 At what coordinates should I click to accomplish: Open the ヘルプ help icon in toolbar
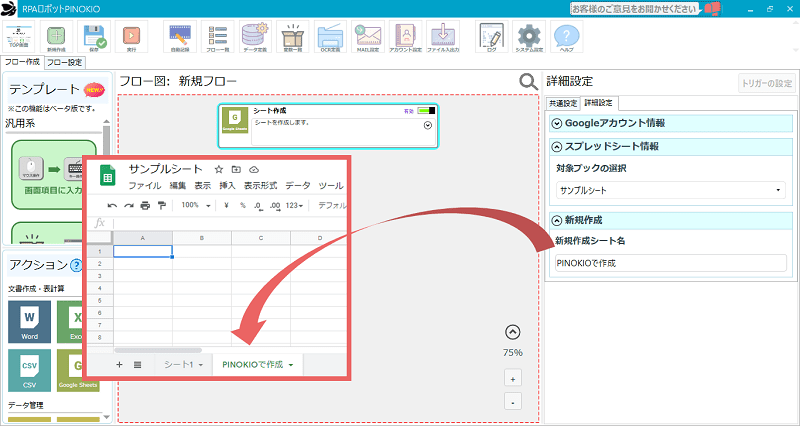point(567,37)
